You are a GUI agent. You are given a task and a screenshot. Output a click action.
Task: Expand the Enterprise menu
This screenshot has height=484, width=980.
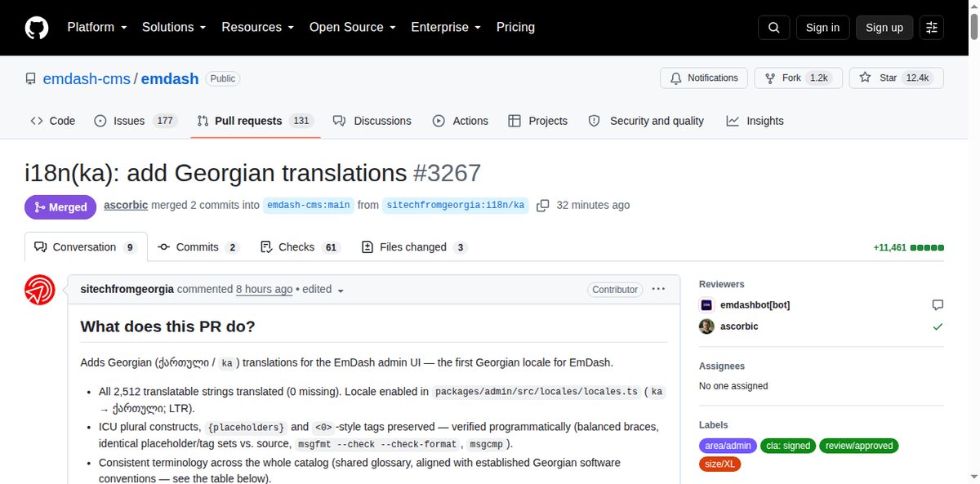click(x=447, y=27)
